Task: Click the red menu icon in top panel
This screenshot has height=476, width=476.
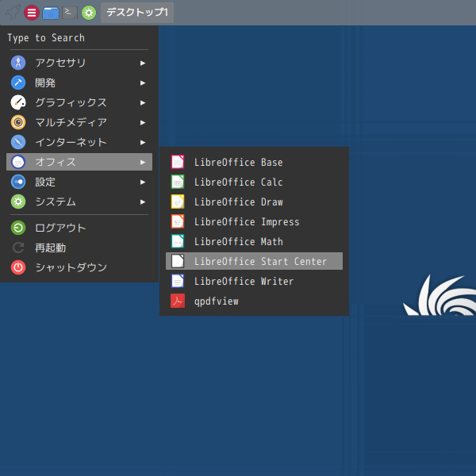Action: point(32,13)
